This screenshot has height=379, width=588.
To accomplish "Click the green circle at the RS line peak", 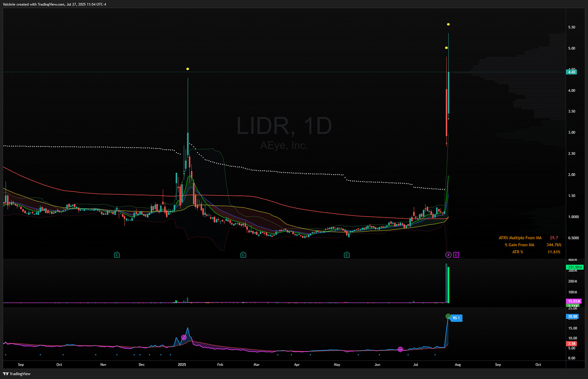I will tap(447, 316).
